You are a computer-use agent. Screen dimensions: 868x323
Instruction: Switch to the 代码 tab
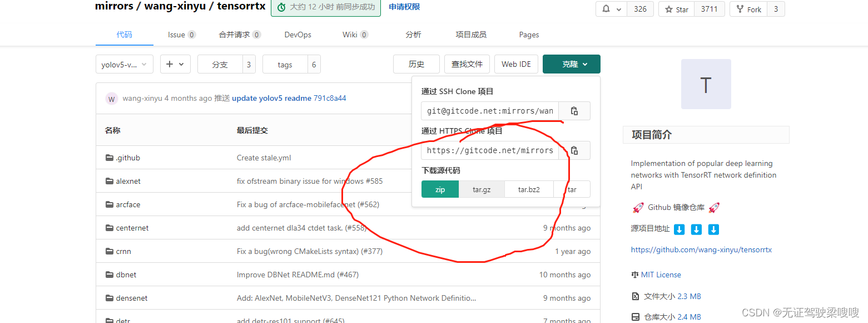pos(125,35)
